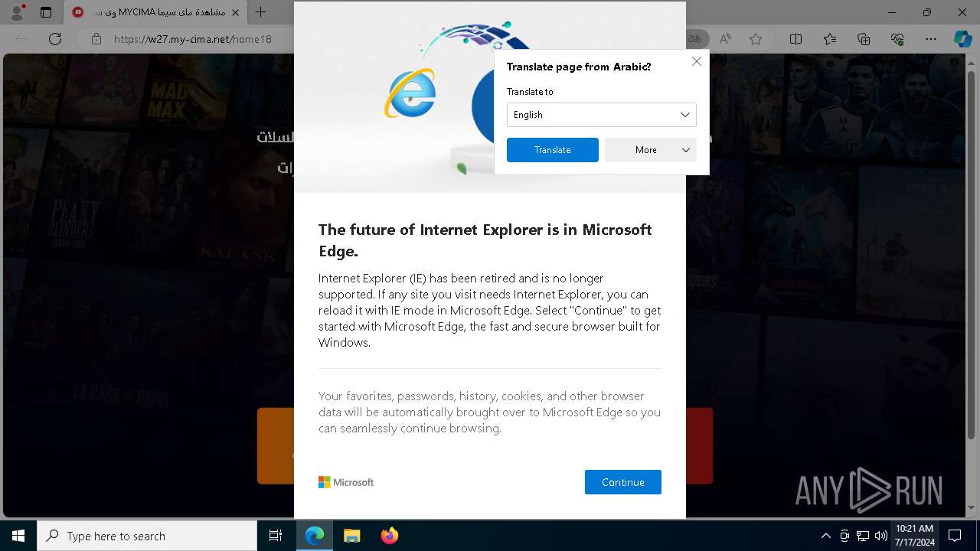Add page to favorites star
The width and height of the screenshot is (980, 551).
tap(756, 39)
